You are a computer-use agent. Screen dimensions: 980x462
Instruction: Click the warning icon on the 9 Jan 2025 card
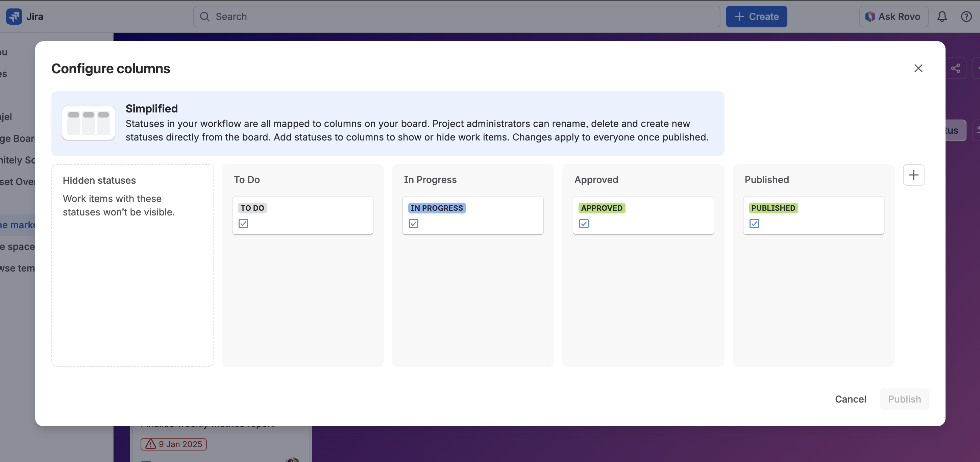tap(151, 444)
